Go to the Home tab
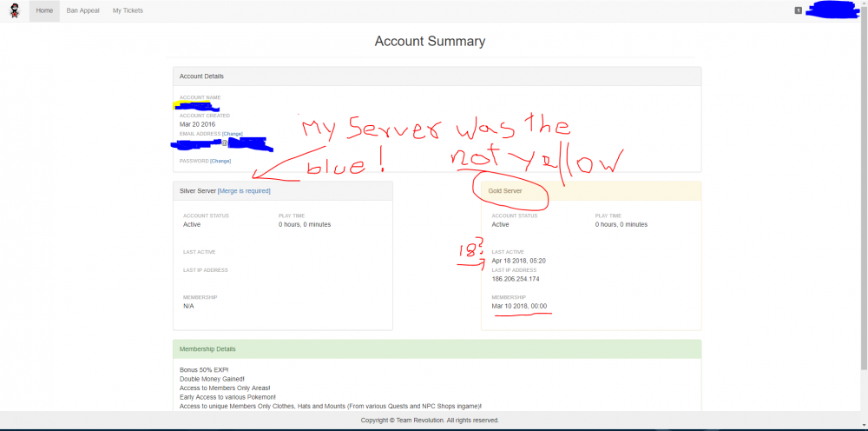Viewport: 868px width, 431px height. coord(43,10)
